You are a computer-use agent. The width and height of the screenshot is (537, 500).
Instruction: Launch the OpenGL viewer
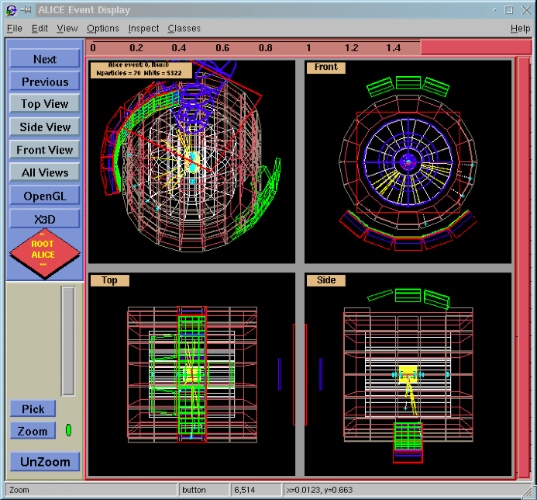pyautogui.click(x=45, y=196)
